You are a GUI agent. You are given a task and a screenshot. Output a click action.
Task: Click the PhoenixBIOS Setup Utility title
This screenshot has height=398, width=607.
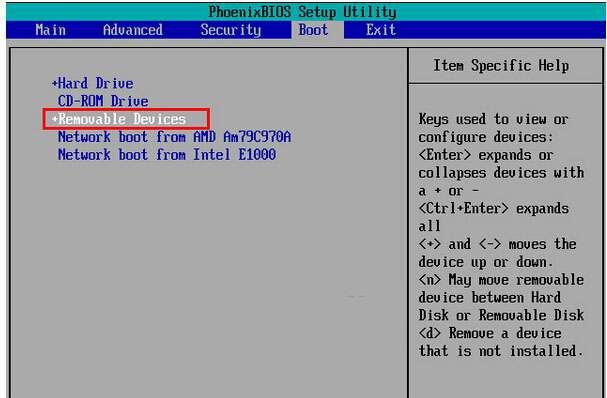tap(302, 12)
